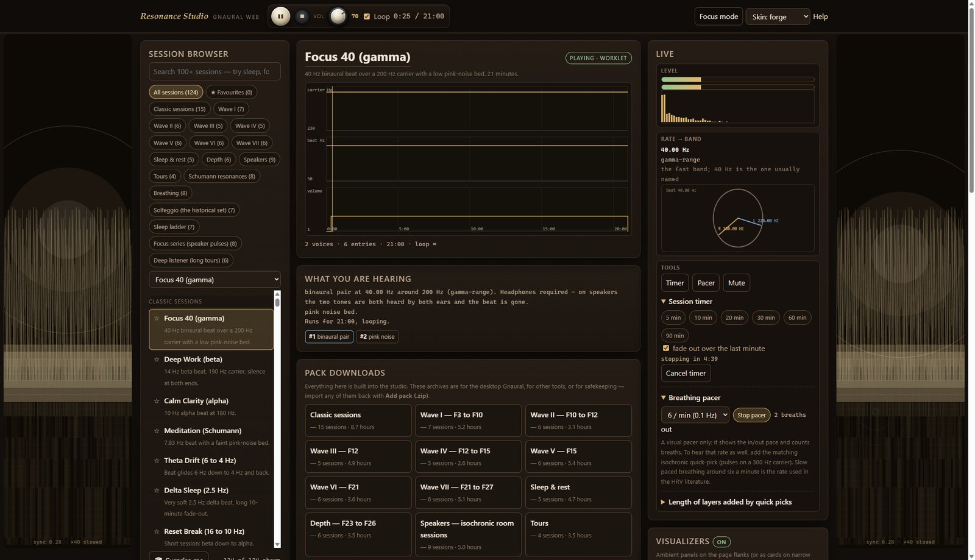Select the #1 binaural pair voice chip

point(329,336)
